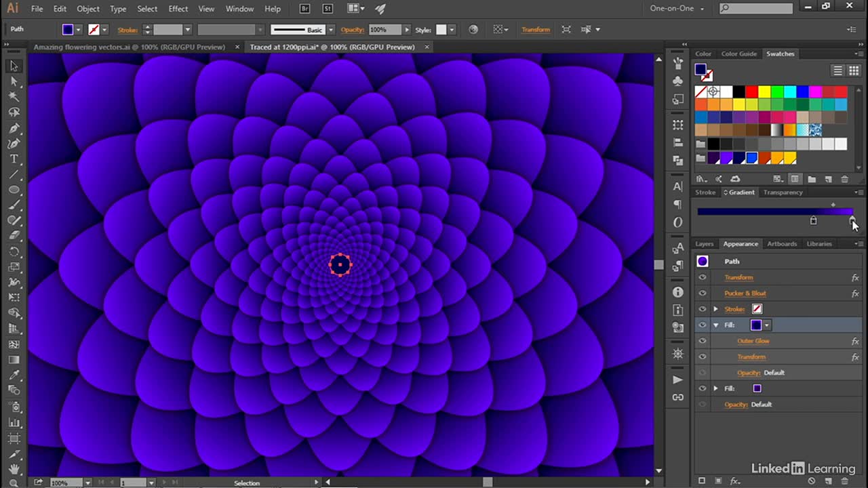Select the Selection tool in toolbar
This screenshot has height=488, width=868.
pyautogui.click(x=14, y=66)
